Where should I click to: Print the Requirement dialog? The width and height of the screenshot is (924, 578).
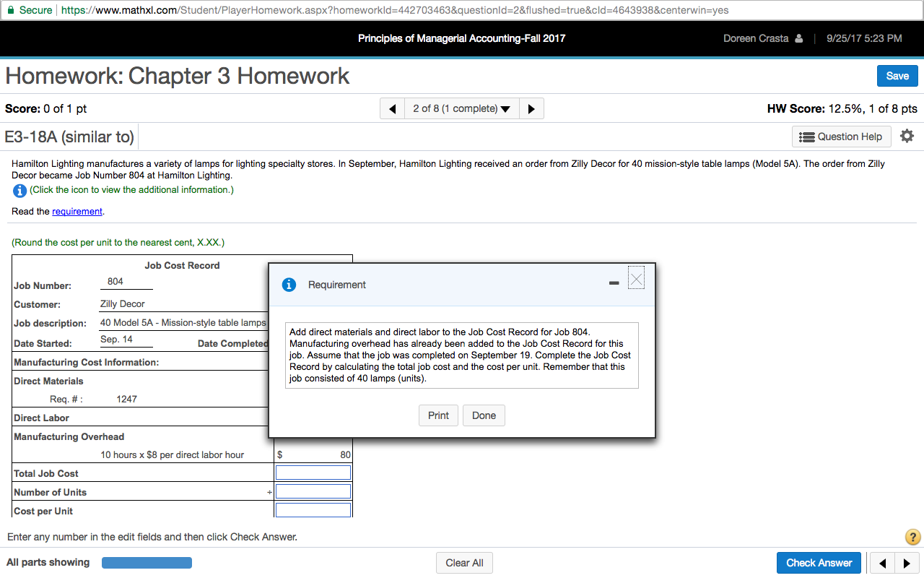tap(438, 415)
